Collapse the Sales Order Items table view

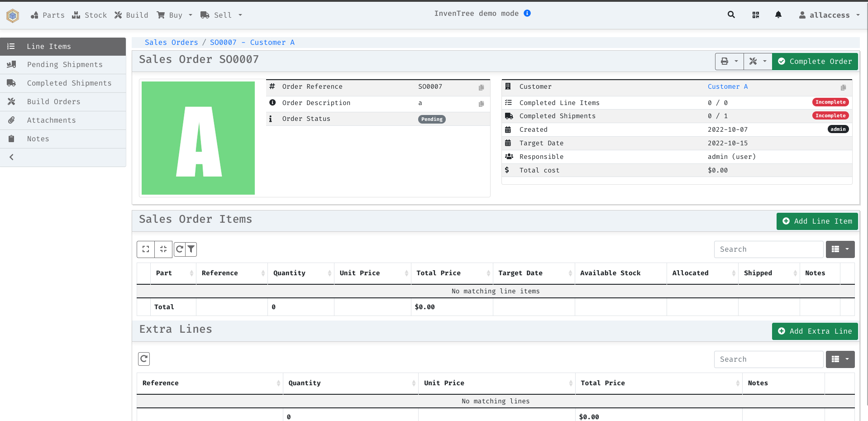point(163,249)
